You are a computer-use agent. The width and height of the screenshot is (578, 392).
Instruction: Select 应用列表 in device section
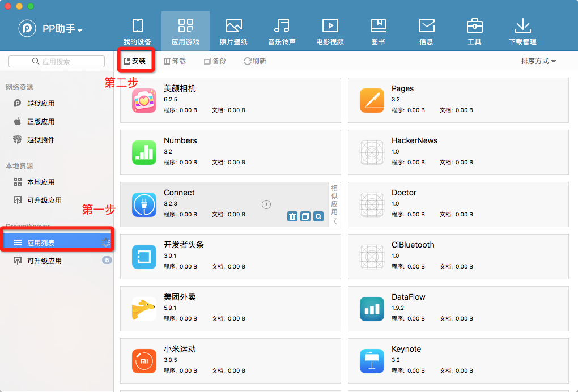[57, 242]
